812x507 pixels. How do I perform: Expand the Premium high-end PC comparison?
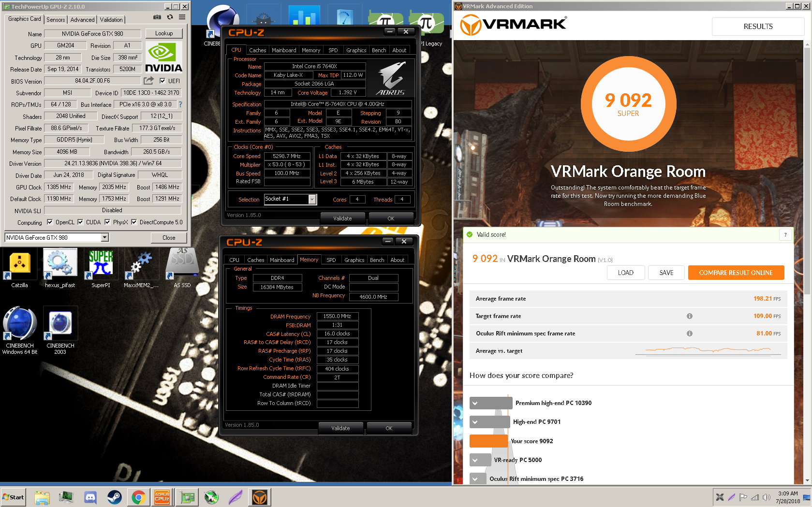(475, 403)
